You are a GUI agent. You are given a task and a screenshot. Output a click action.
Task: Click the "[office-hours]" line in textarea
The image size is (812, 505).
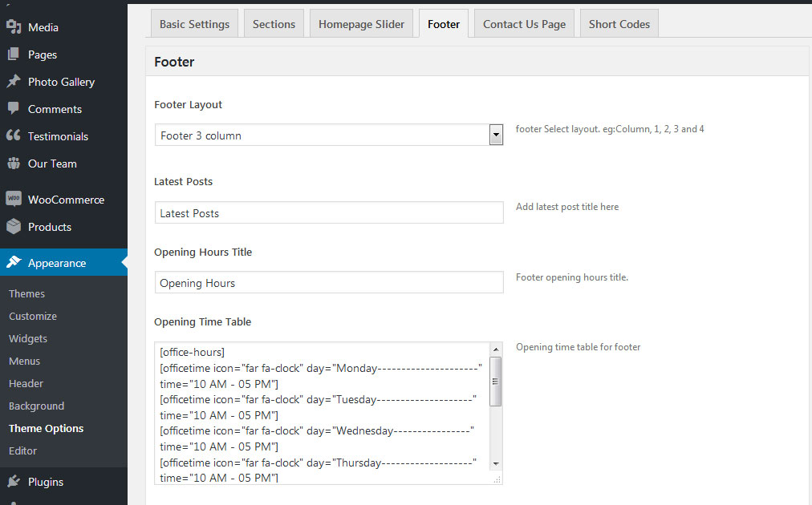[192, 353]
